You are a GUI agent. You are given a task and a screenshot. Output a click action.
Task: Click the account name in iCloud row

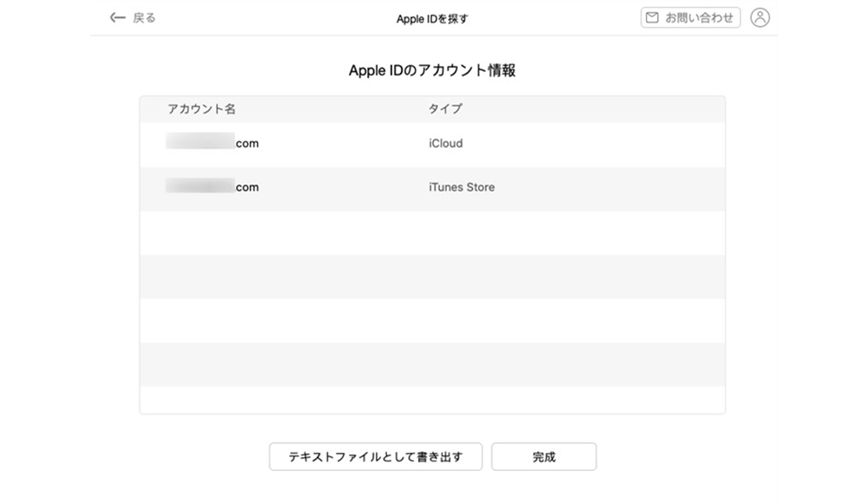[x=212, y=142]
